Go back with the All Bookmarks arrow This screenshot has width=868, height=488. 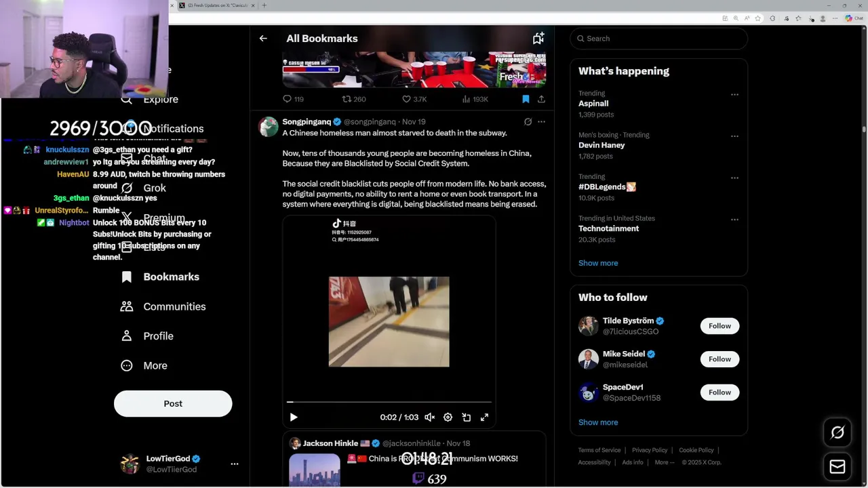tap(263, 39)
